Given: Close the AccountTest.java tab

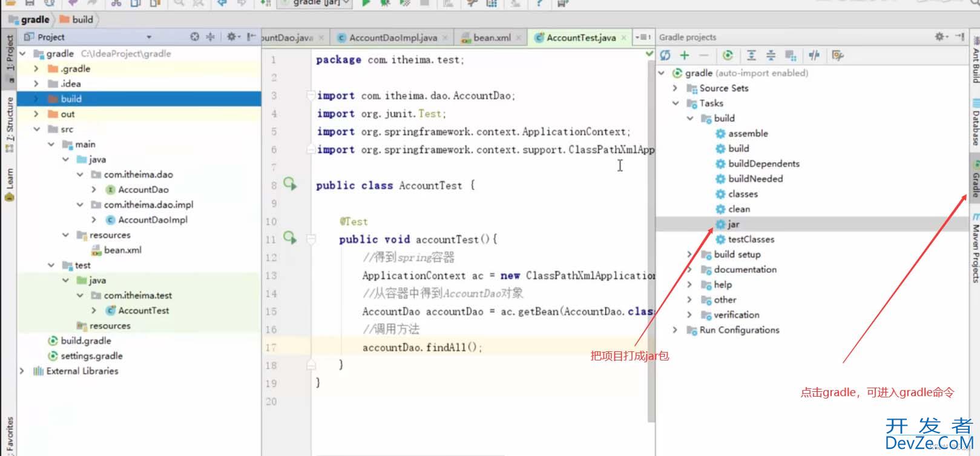Looking at the screenshot, I should coord(623,37).
